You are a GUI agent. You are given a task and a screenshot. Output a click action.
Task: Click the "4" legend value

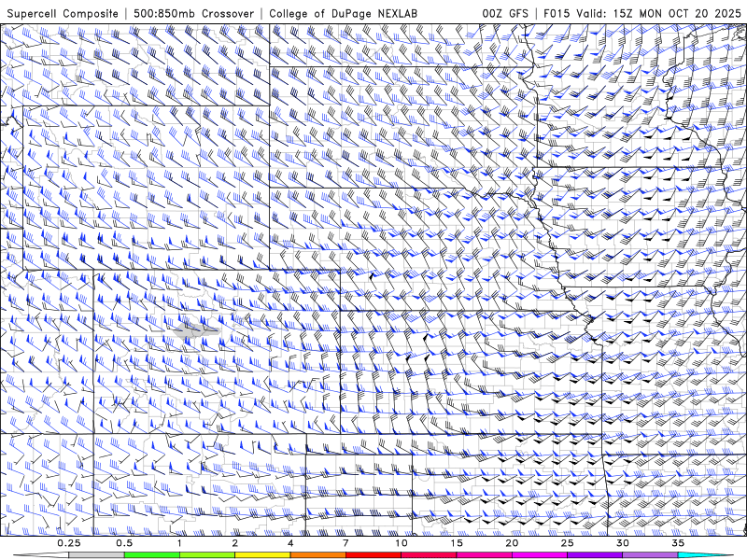(290, 543)
